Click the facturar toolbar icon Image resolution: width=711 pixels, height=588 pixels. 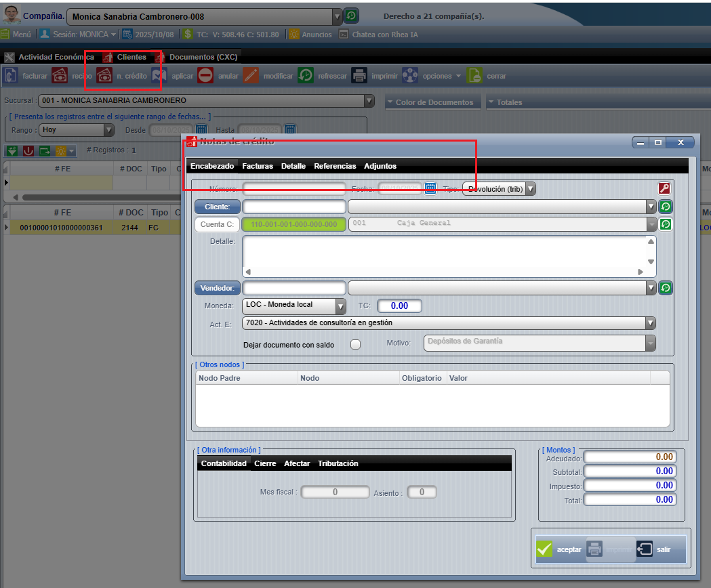[10, 76]
